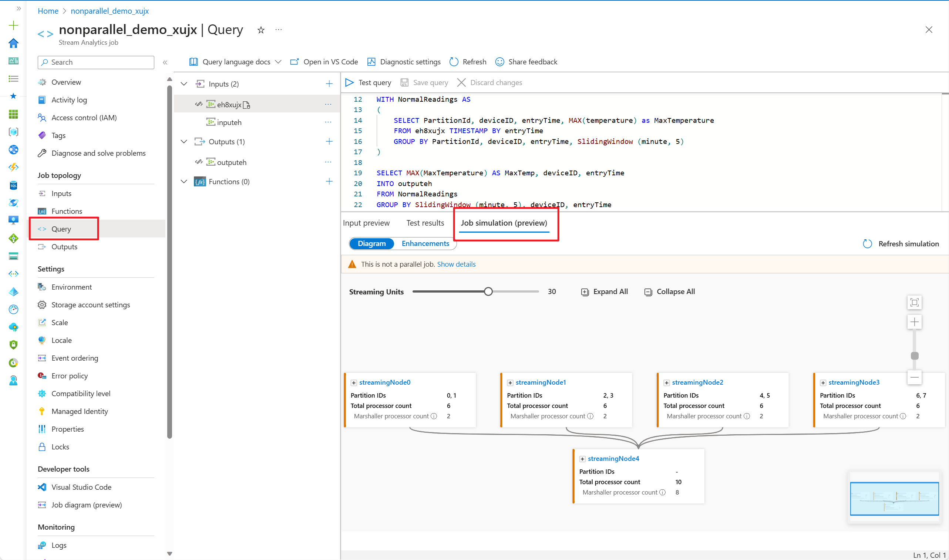Expand the streamingNode0 plus box
949x560 pixels.
[x=354, y=382]
